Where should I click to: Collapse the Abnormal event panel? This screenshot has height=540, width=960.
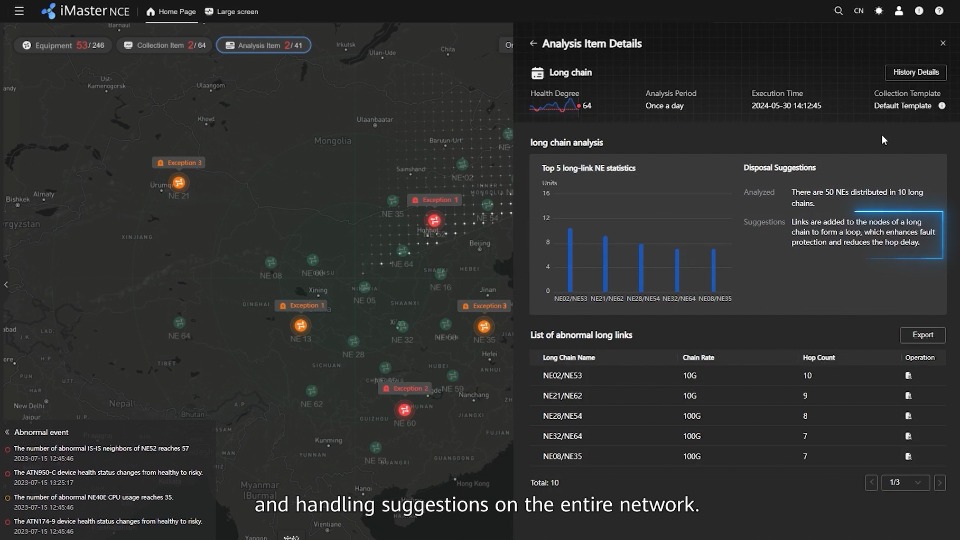(x=7, y=432)
